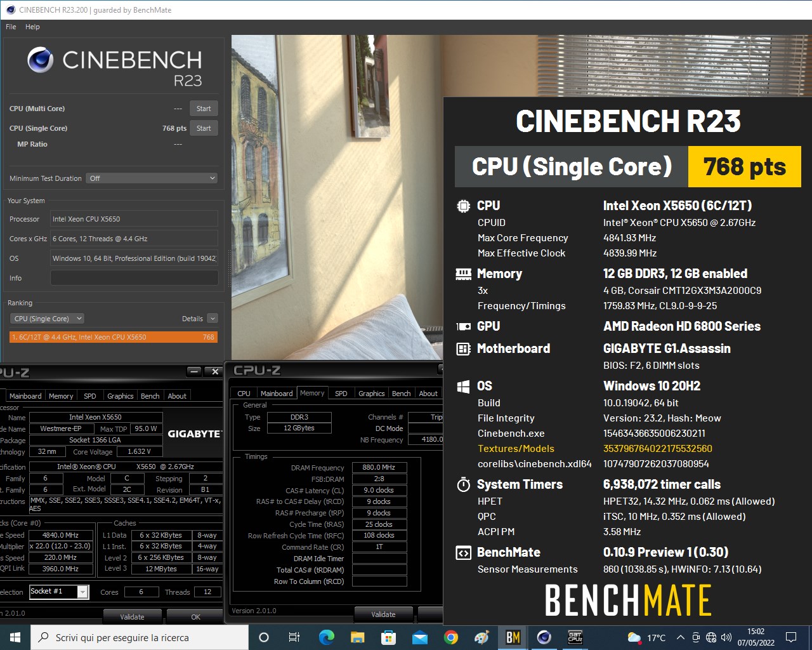Show hidden system tray icons

(680, 637)
